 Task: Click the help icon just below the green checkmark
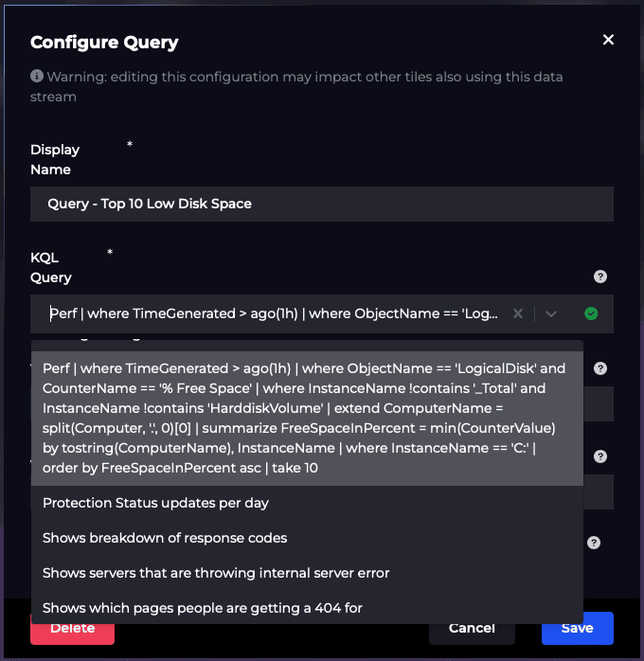coord(599,368)
